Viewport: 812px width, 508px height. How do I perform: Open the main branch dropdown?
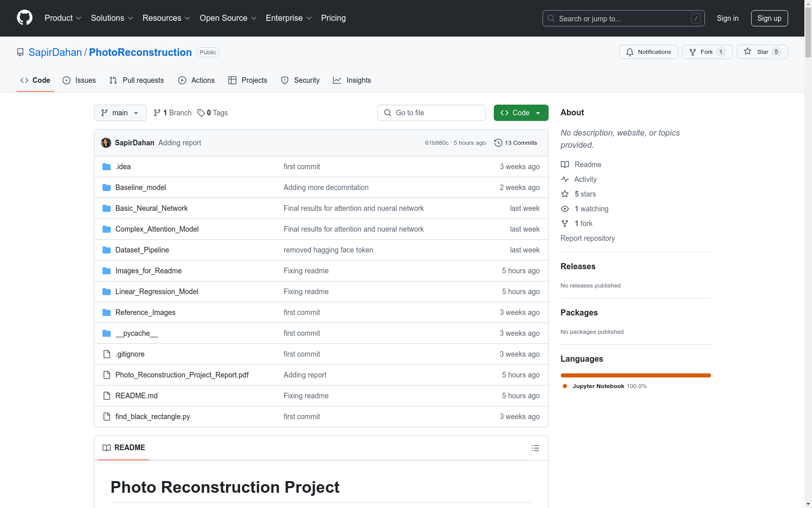(x=120, y=113)
